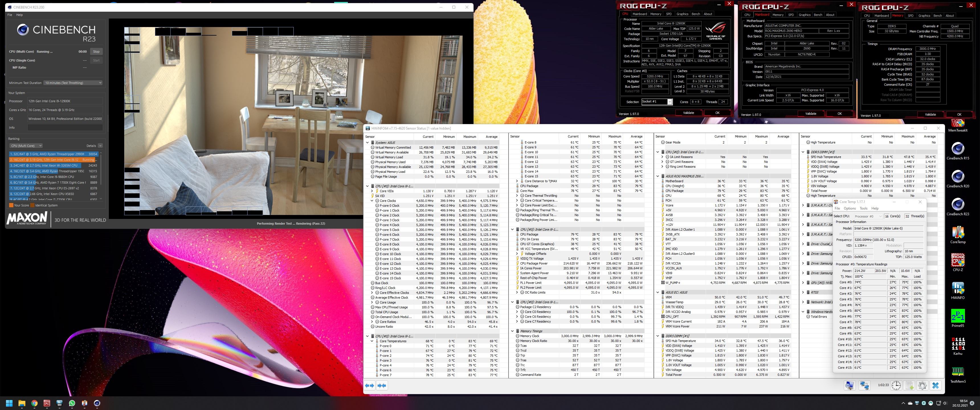This screenshot has width=980, height=410.
Task: Open Cinebench ranking CPU (Multi Core) dropdown
Action: click(26, 146)
